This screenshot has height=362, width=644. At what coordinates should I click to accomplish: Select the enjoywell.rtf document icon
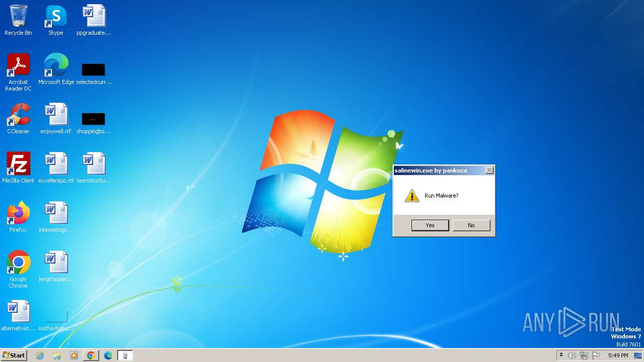tap(56, 119)
